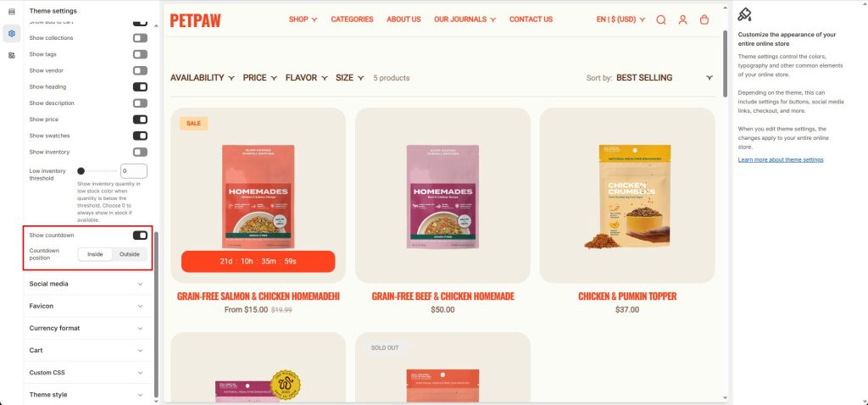Open the account user icon
The height and width of the screenshot is (405, 868).
pyautogui.click(x=682, y=19)
